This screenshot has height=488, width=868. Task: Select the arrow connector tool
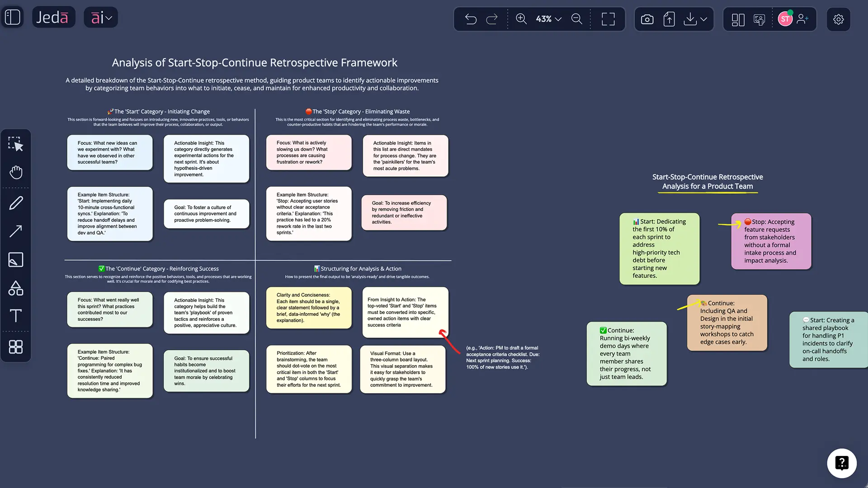click(x=16, y=231)
